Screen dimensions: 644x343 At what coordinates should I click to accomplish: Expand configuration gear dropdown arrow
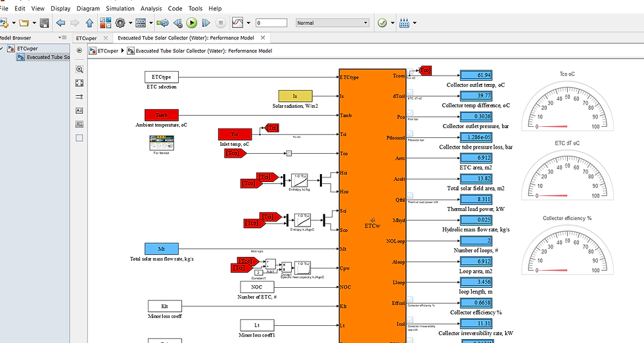(130, 23)
